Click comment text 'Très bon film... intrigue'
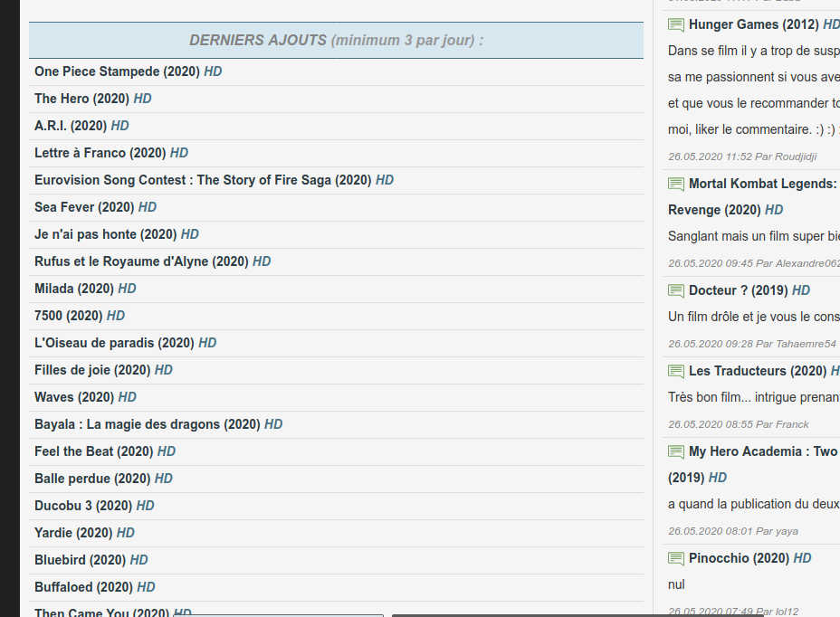The height and width of the screenshot is (617, 840). pyautogui.click(x=754, y=397)
